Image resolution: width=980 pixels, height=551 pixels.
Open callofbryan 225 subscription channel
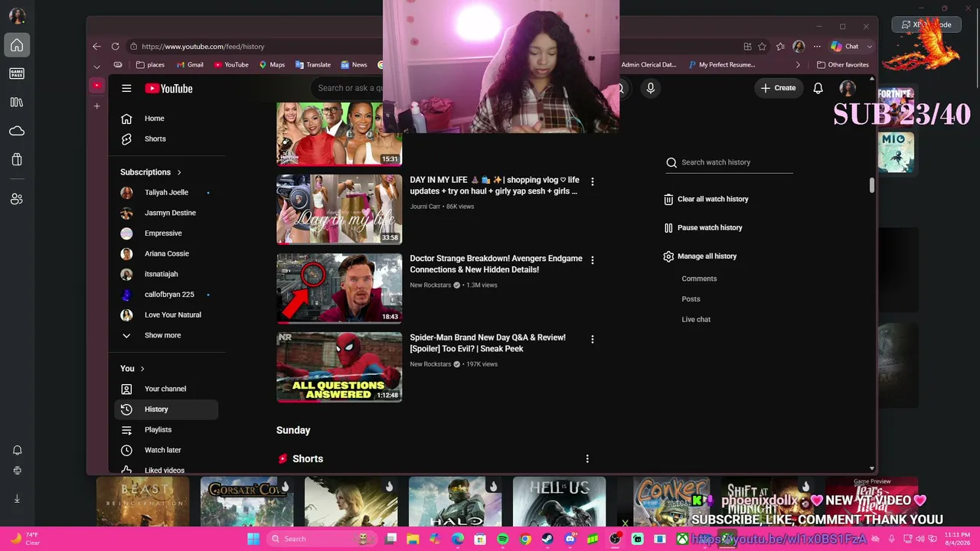pos(167,295)
